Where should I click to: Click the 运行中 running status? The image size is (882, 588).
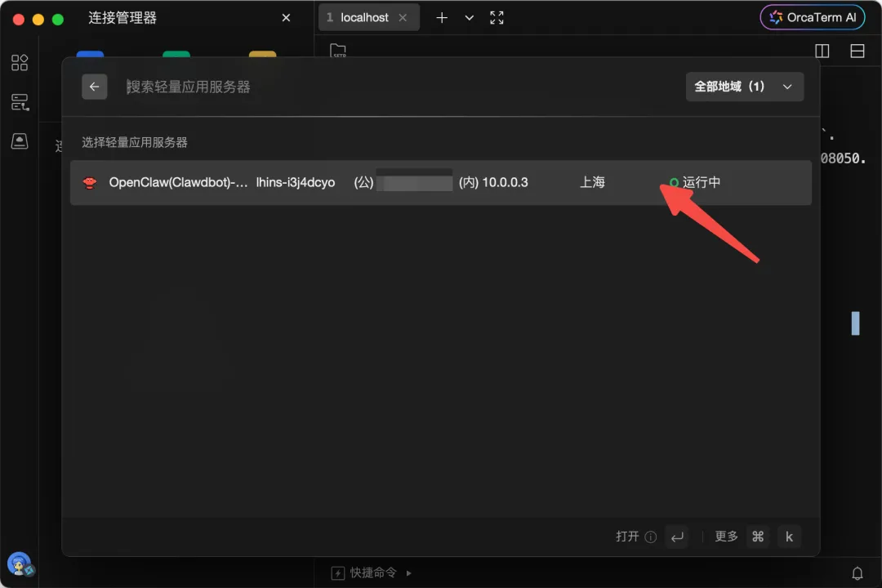695,182
